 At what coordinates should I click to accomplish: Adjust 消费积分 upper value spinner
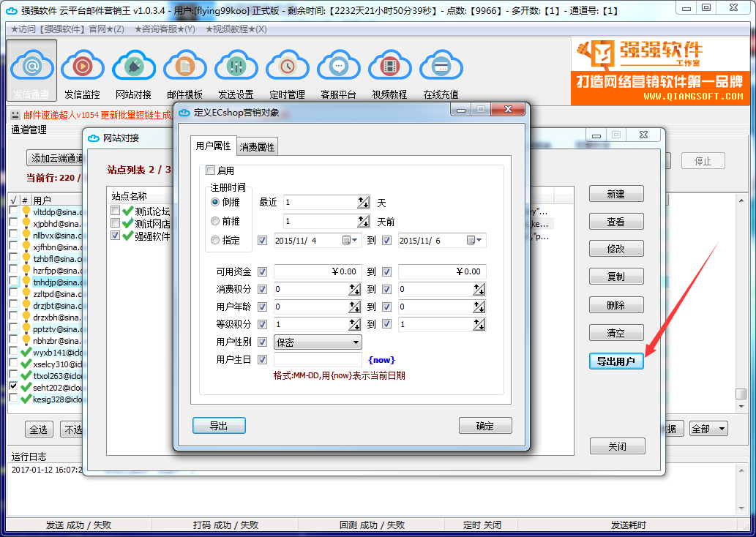point(479,289)
